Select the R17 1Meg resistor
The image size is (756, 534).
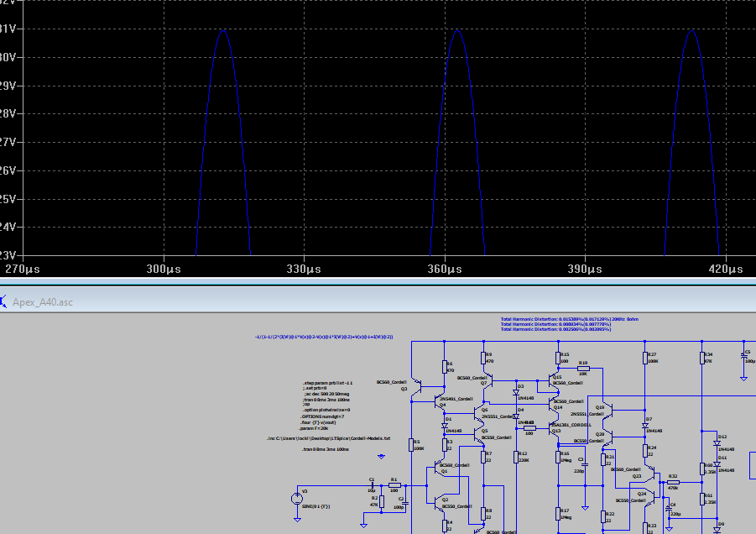[x=558, y=514]
